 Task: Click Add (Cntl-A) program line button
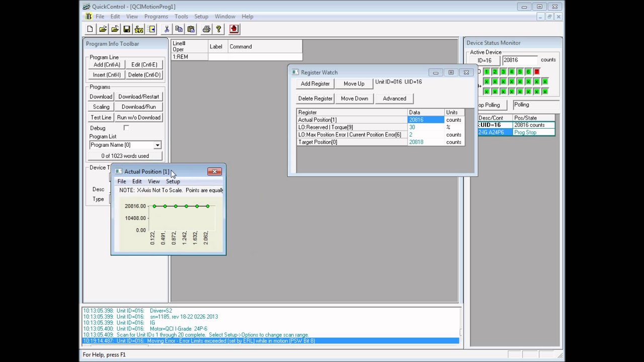coord(107,65)
